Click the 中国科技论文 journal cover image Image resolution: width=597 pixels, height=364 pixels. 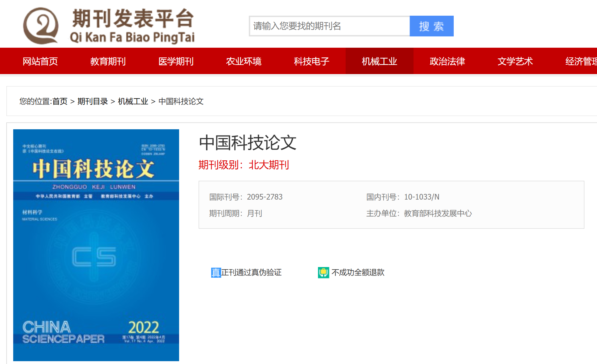click(x=96, y=245)
